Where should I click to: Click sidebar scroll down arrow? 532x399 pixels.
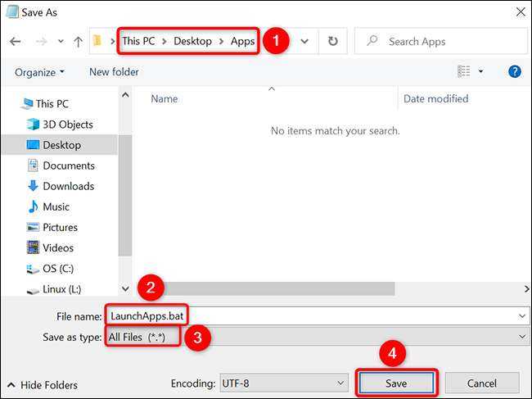pyautogui.click(x=125, y=288)
